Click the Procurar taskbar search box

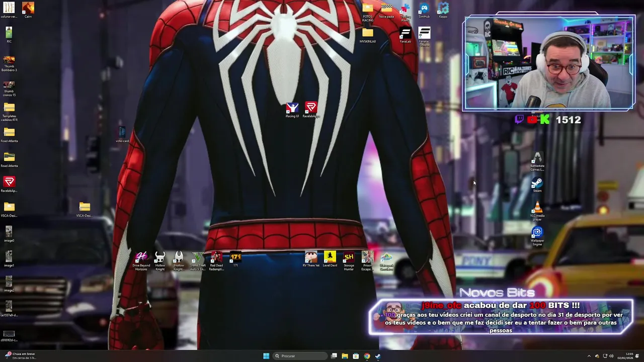tap(300, 356)
